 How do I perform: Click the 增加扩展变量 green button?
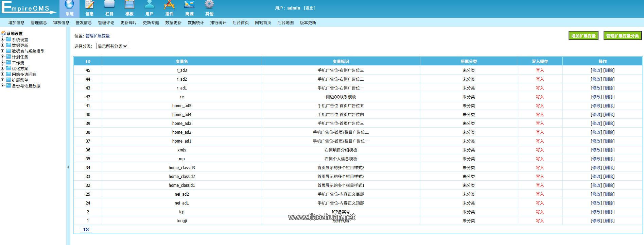[583, 36]
